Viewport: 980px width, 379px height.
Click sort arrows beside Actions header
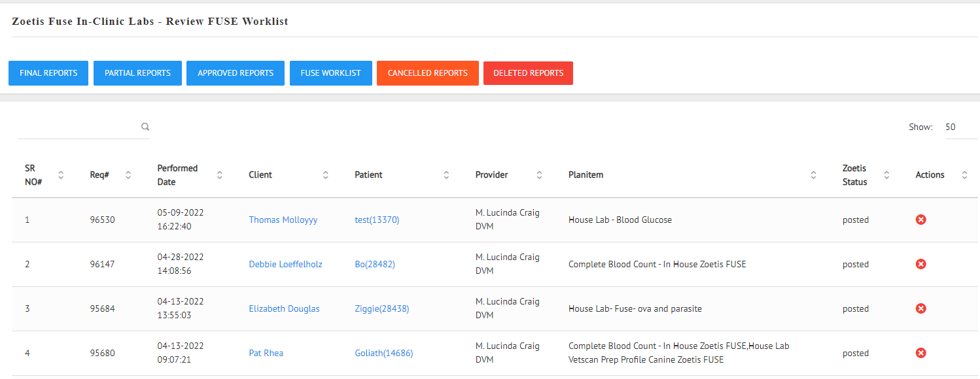coord(964,175)
